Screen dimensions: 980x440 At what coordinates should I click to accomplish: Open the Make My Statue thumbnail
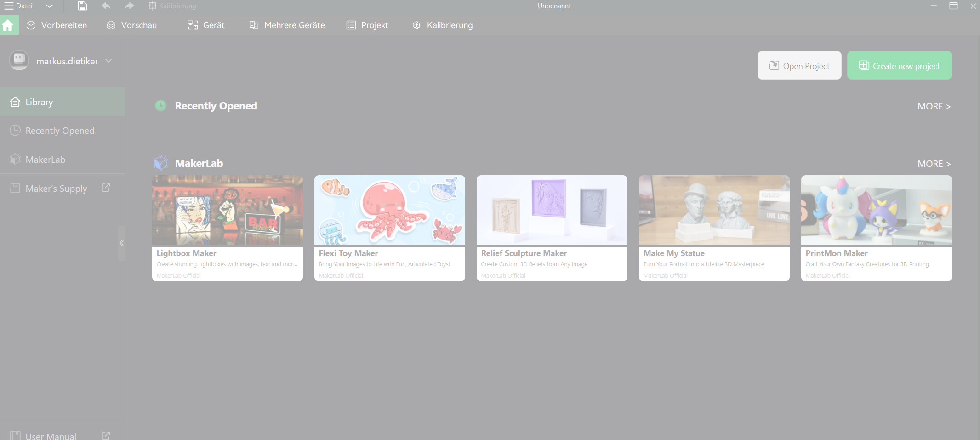coord(714,210)
